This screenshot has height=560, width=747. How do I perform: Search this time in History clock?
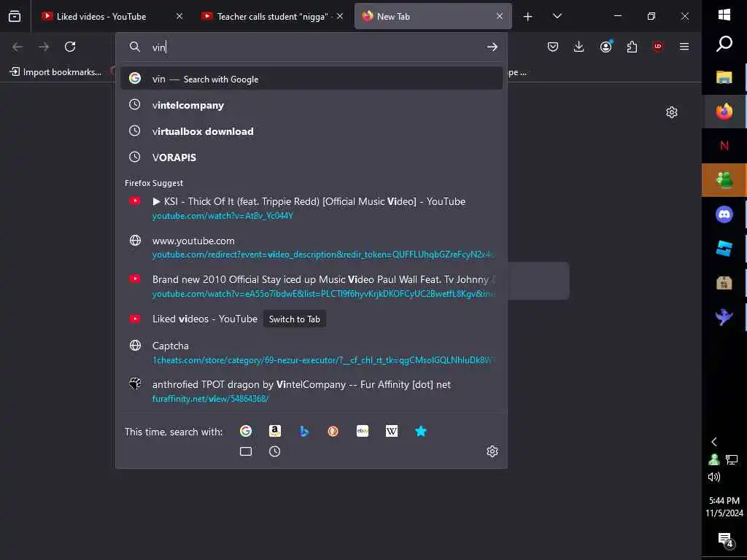click(x=274, y=451)
